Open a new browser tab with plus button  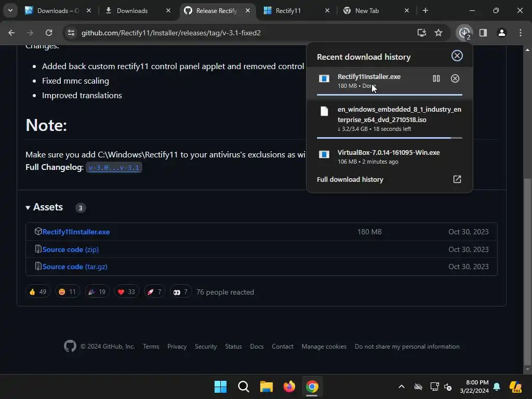425,10
